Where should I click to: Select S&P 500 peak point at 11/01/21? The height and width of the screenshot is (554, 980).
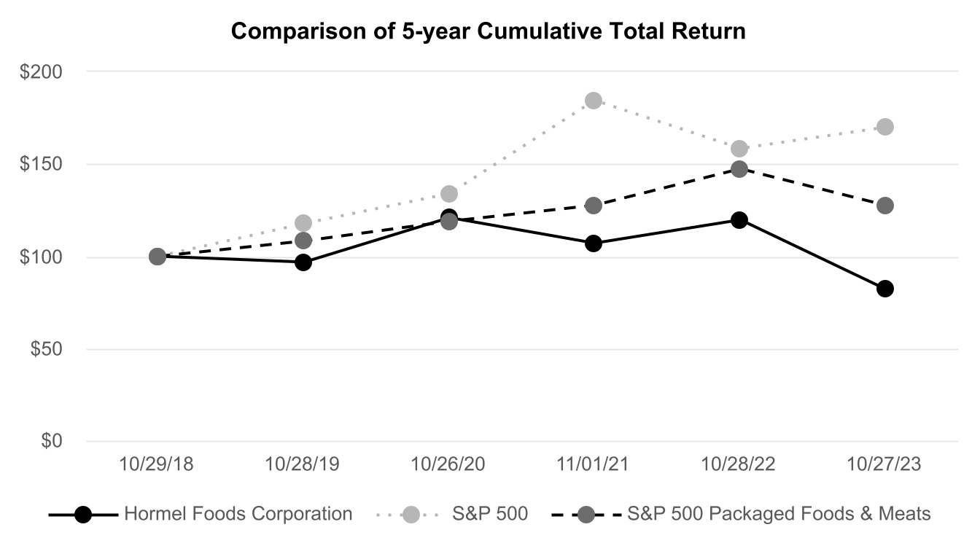click(594, 101)
